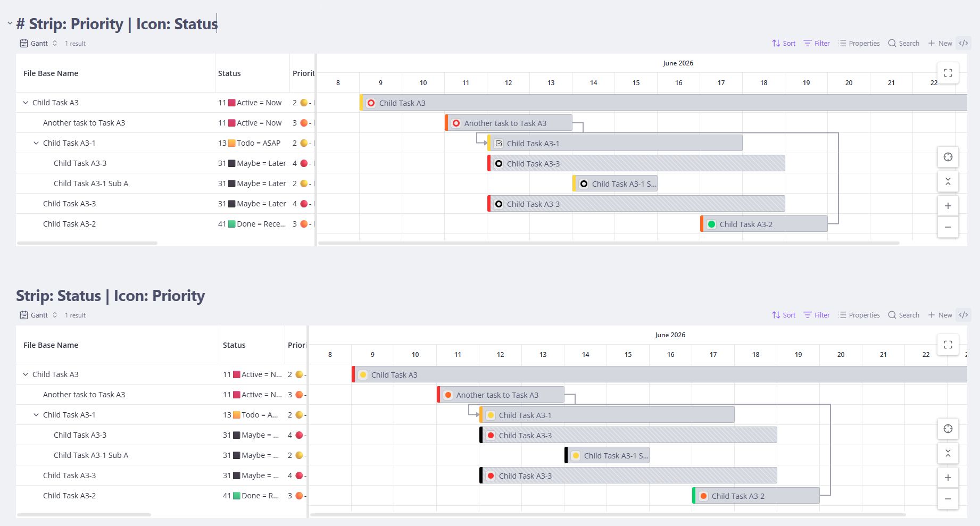Zoom in on the Strip: Status Gantt chart
980x526 pixels.
pos(948,478)
